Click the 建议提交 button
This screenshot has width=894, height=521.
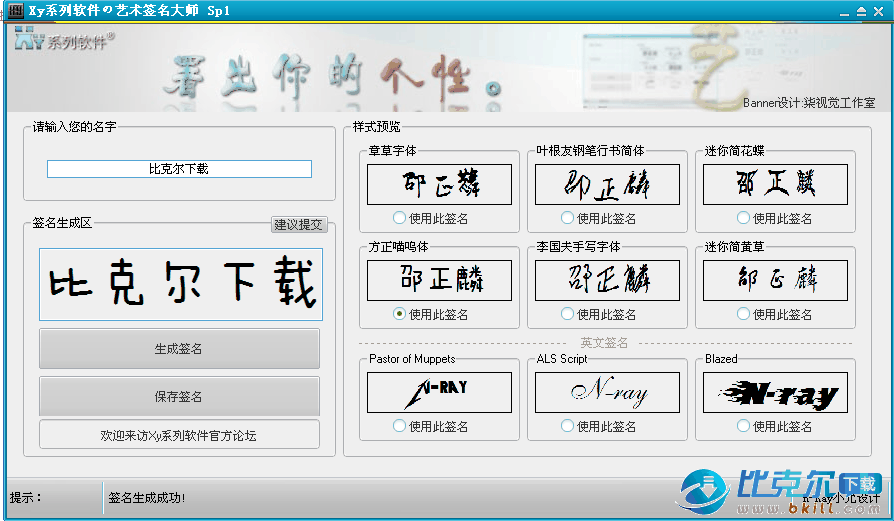pos(299,225)
